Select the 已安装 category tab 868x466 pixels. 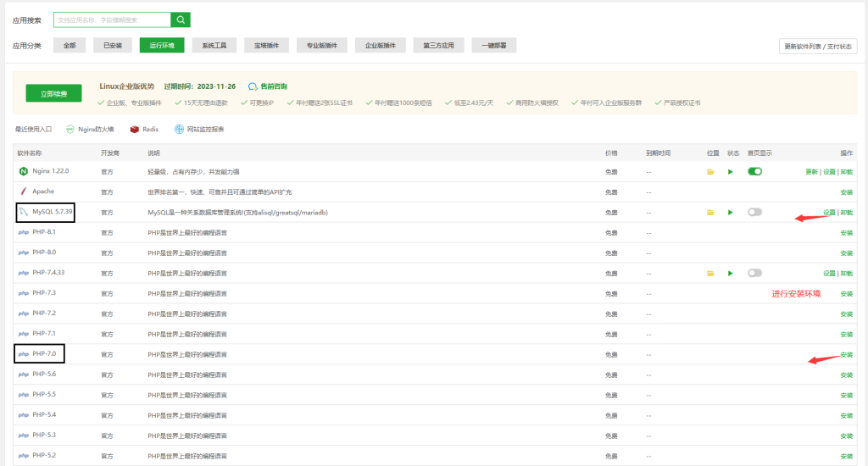click(x=113, y=46)
